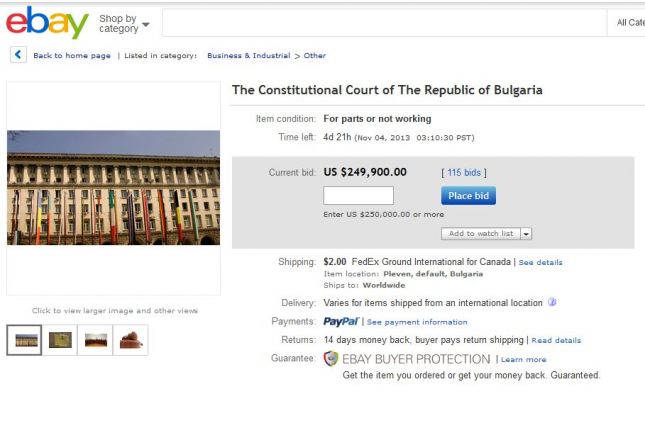
Task: Select the fourth thumbnail image
Action: click(x=131, y=340)
